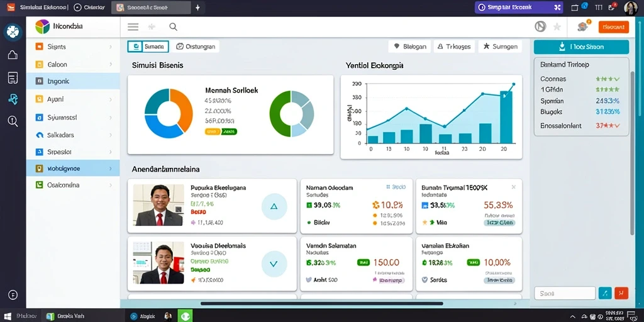Viewport: 644px width, 322px height.
Task: Click the compass icon near the star
Action: (540, 27)
